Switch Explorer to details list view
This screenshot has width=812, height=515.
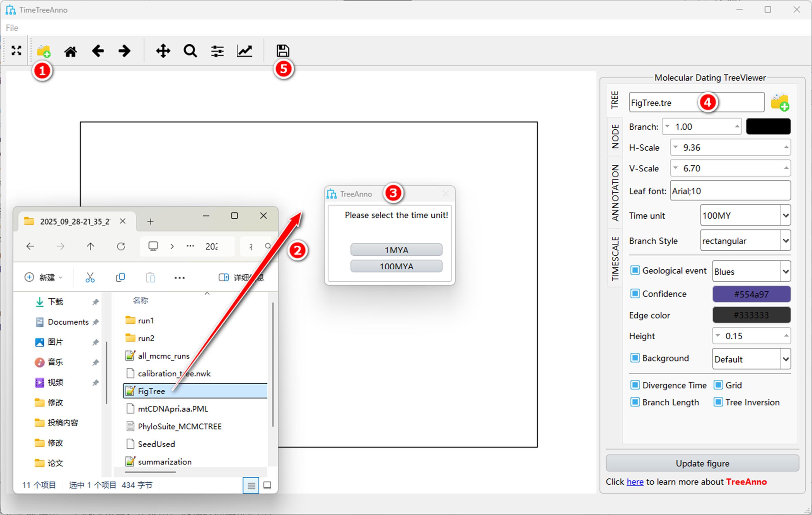(251, 485)
